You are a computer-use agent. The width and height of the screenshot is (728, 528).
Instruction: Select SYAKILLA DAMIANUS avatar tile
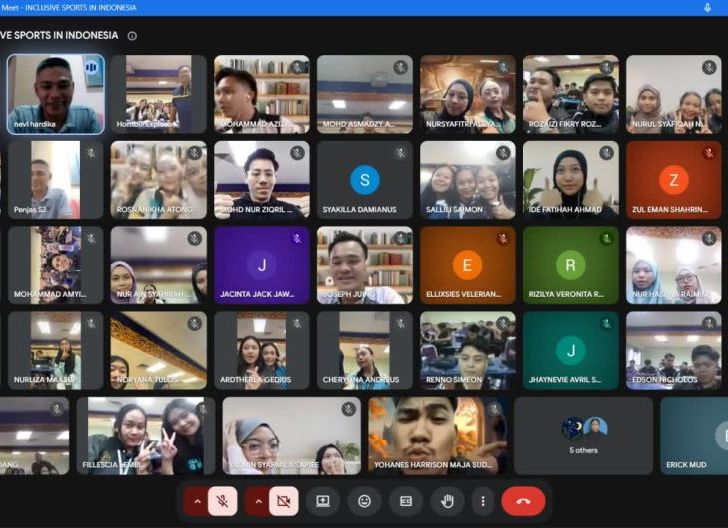pyautogui.click(x=364, y=180)
